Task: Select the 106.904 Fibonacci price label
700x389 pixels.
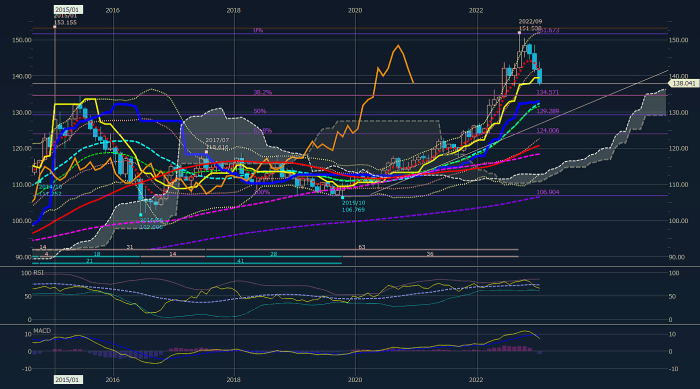Action: [x=548, y=192]
